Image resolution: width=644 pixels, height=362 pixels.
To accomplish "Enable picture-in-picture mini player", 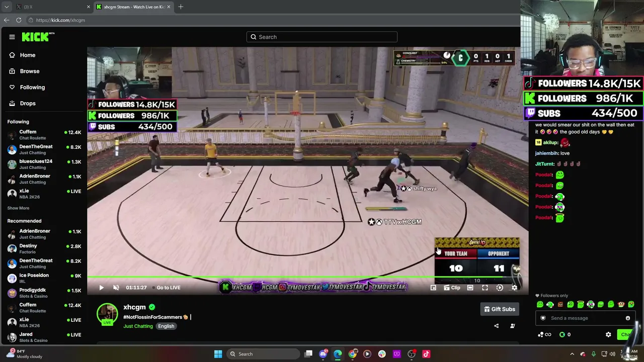I will click(433, 288).
